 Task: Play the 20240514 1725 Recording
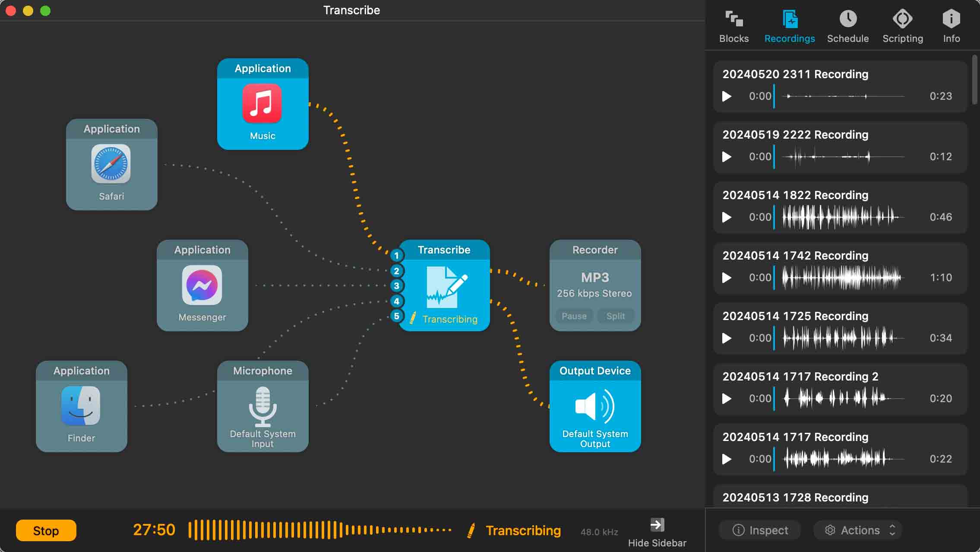[x=727, y=338]
